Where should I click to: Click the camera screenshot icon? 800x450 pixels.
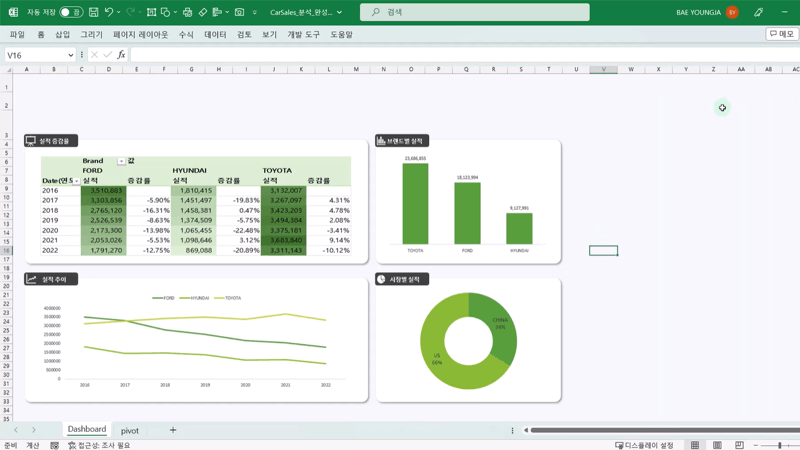[x=239, y=12]
